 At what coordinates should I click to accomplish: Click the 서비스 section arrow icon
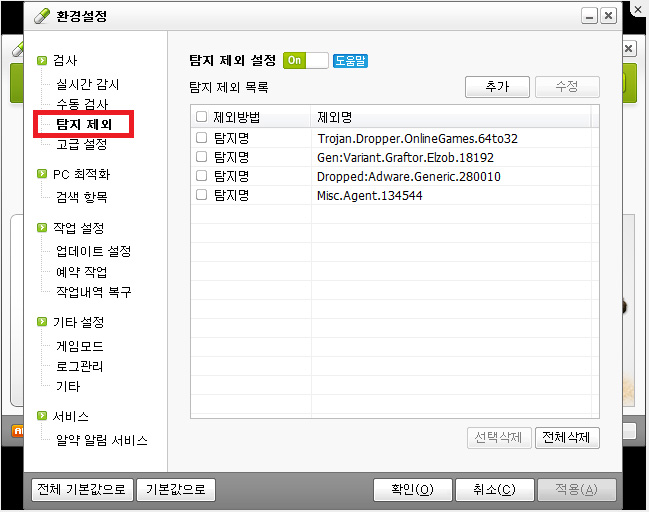pos(42,416)
